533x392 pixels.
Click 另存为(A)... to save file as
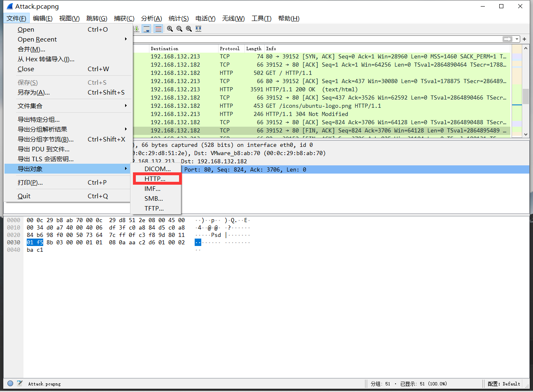[x=34, y=93]
